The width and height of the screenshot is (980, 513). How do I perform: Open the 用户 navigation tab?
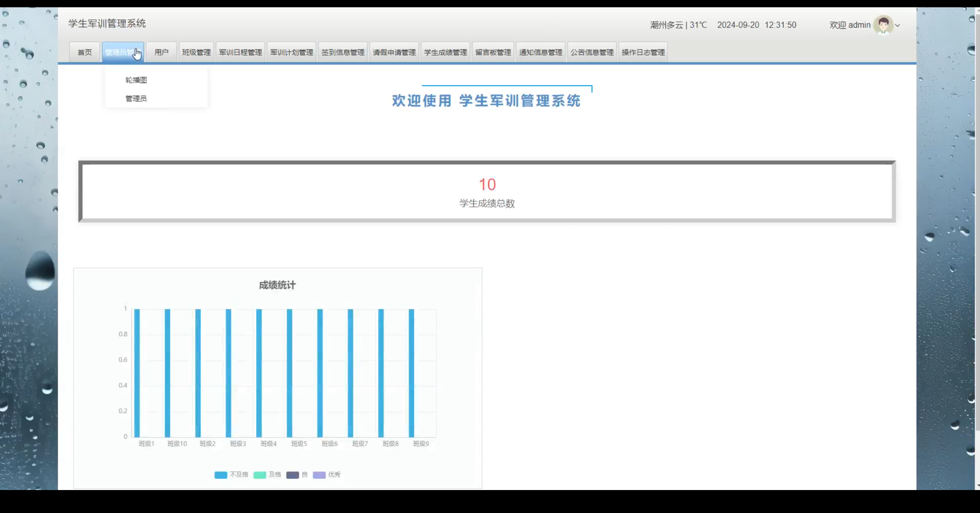(161, 52)
